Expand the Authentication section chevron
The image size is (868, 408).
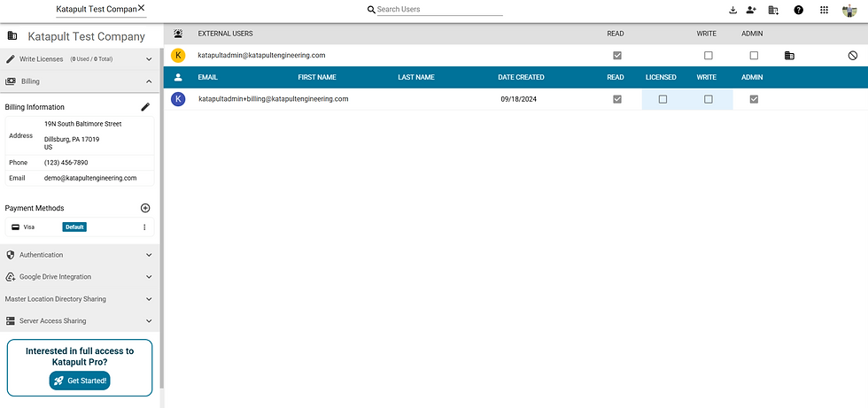(x=149, y=255)
